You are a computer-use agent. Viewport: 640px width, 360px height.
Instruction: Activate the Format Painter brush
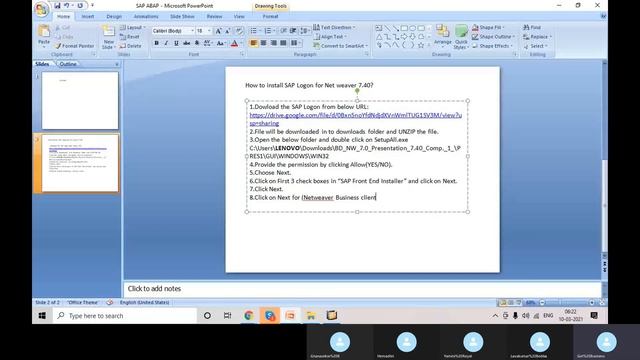tap(74, 46)
